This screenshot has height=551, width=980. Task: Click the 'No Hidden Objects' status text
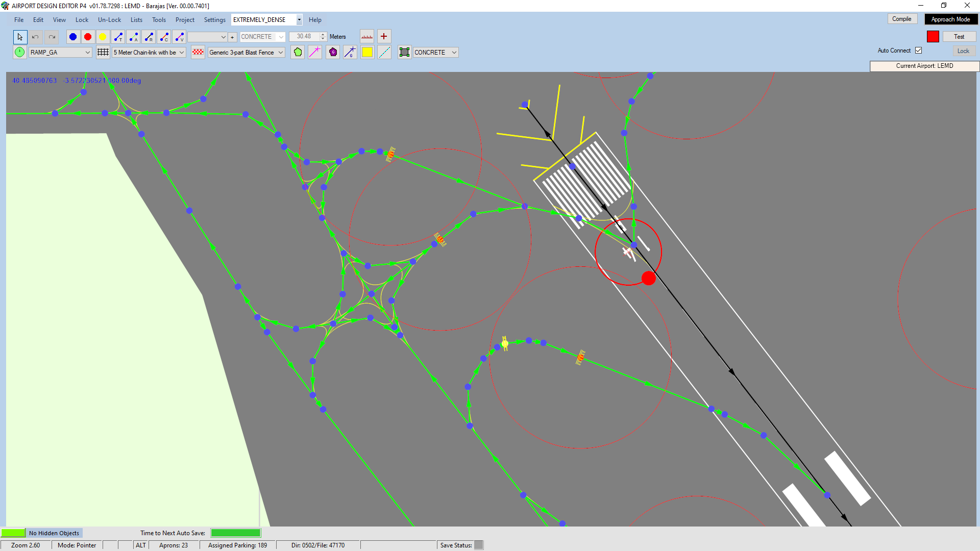54,533
